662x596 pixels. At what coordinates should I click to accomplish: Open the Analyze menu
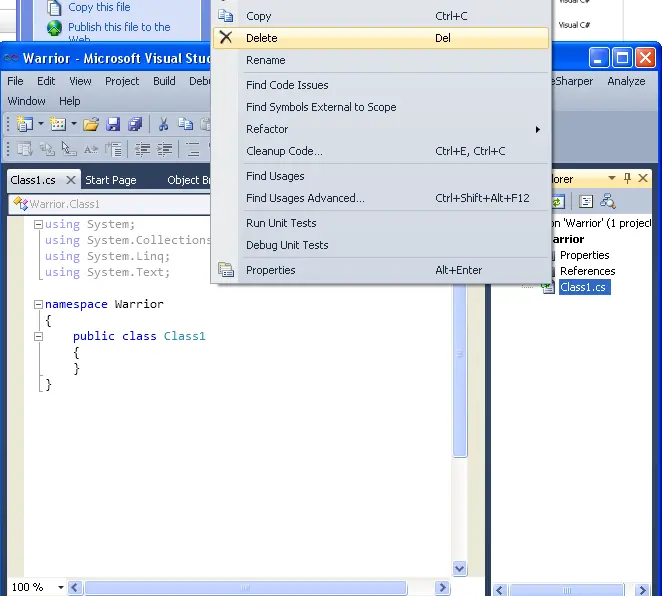[x=626, y=81]
